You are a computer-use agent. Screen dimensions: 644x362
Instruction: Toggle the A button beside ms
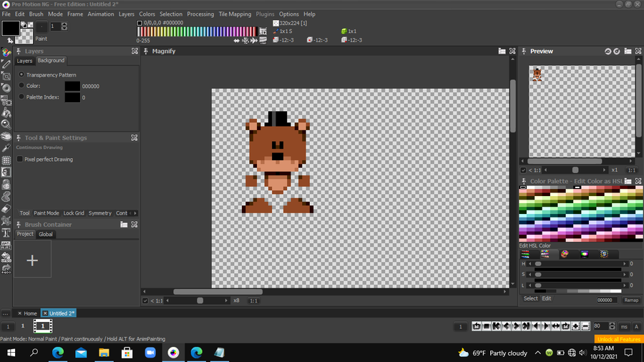pyautogui.click(x=636, y=327)
